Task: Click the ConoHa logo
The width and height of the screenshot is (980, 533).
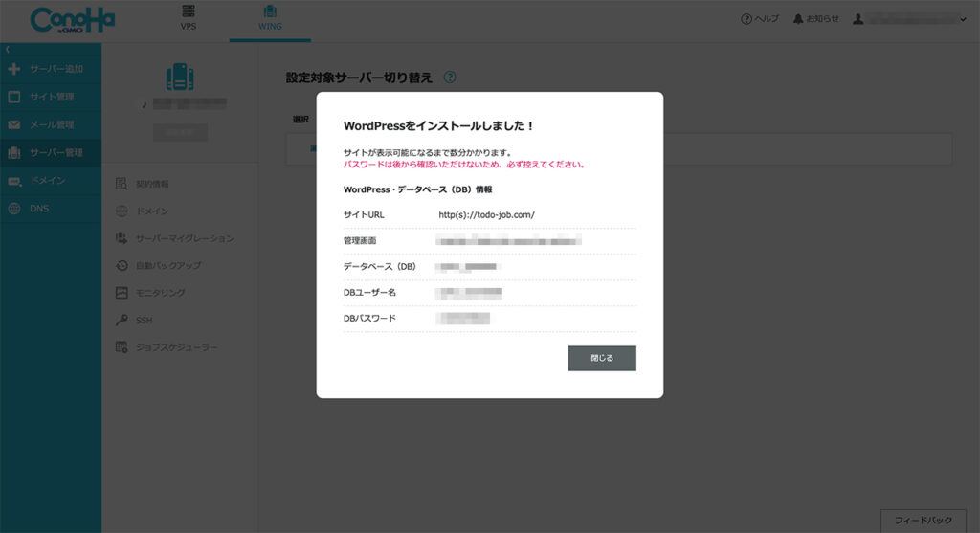Action: 73,20
